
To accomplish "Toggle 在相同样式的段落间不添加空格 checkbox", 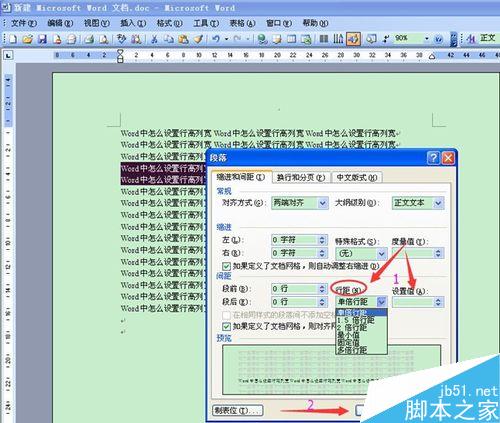I will (x=227, y=315).
